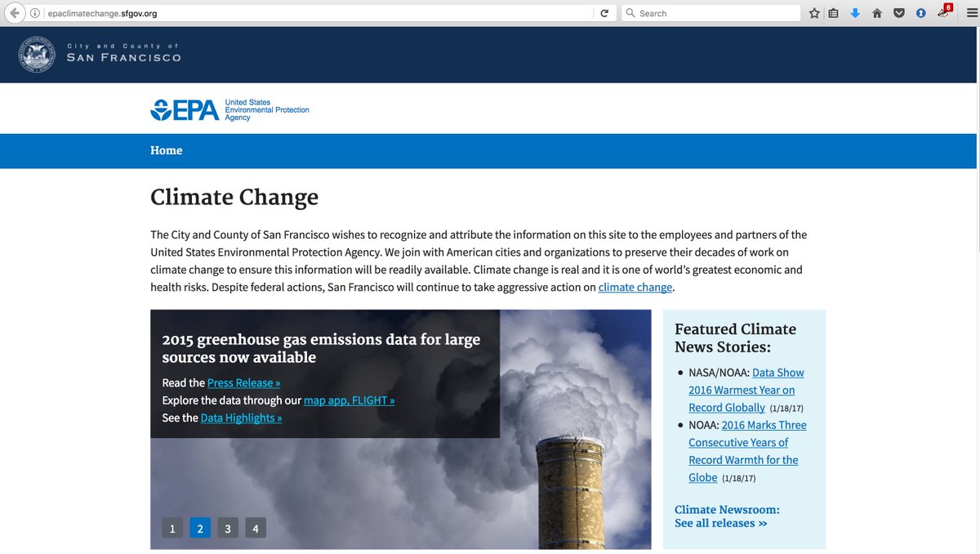
Task: Follow the climate change link in intro
Action: pos(635,288)
